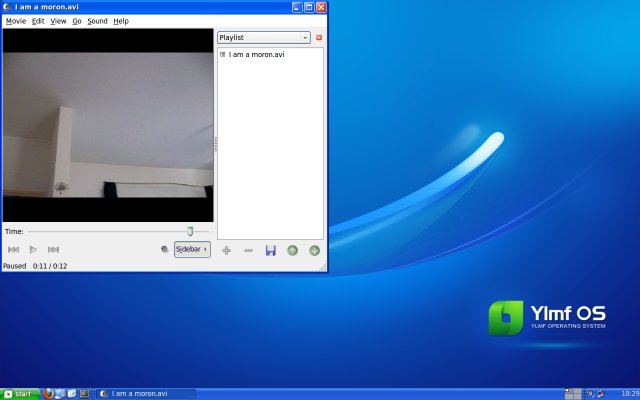Skip to the next track
Screen dimensions: 640x400
click(x=54, y=249)
